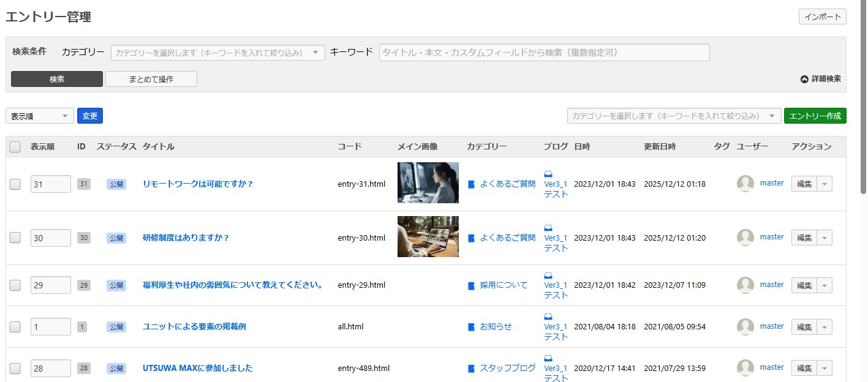Click the vertical scrollbar on the right edge
The height and width of the screenshot is (382, 868).
pos(863,98)
